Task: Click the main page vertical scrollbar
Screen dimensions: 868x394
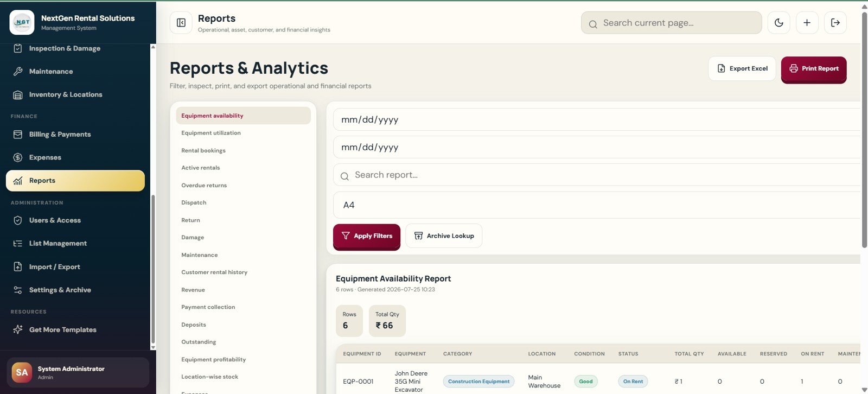Action: 865,129
